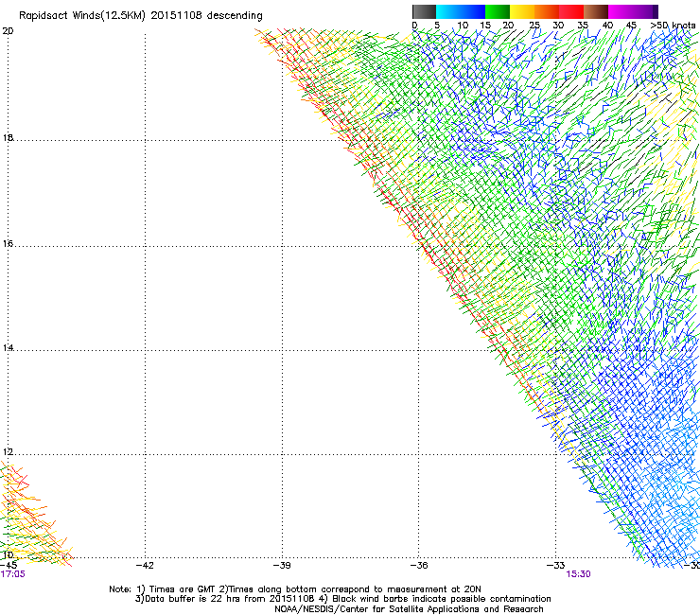Click the latitude label '14'

point(8,347)
